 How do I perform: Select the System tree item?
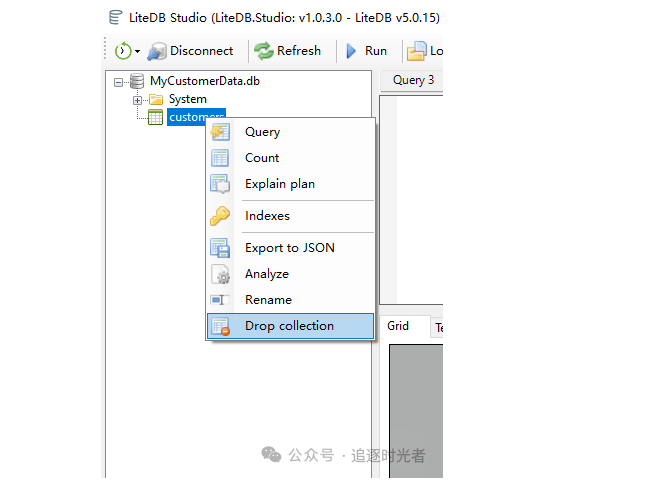pyautogui.click(x=188, y=100)
